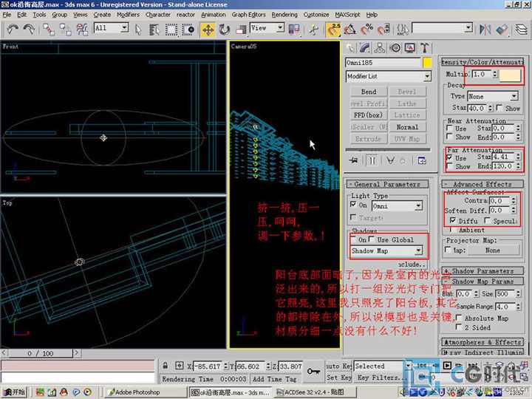Image resolution: width=532 pixels, height=399 pixels.
Task: Enable the 2 Sided shadows checkbox
Action: click(459, 327)
